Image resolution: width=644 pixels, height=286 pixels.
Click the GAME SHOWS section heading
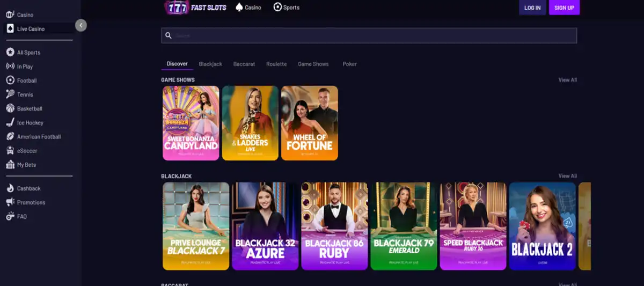pyautogui.click(x=178, y=80)
